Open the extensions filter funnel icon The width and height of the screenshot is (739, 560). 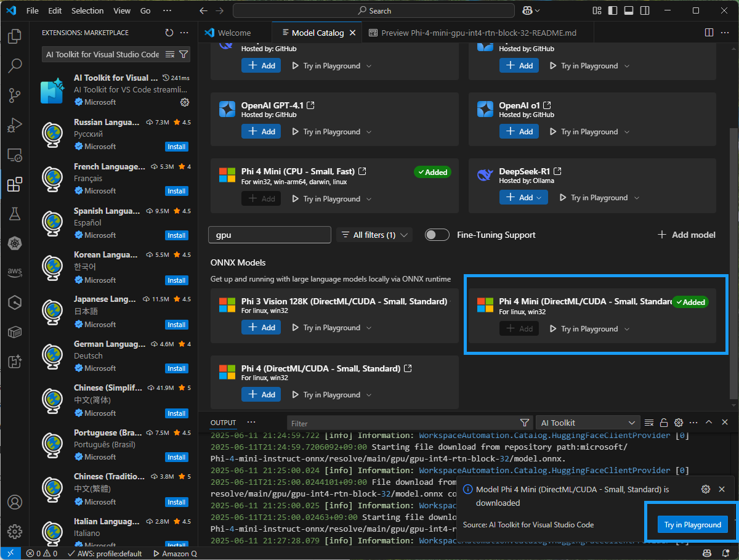(x=183, y=54)
